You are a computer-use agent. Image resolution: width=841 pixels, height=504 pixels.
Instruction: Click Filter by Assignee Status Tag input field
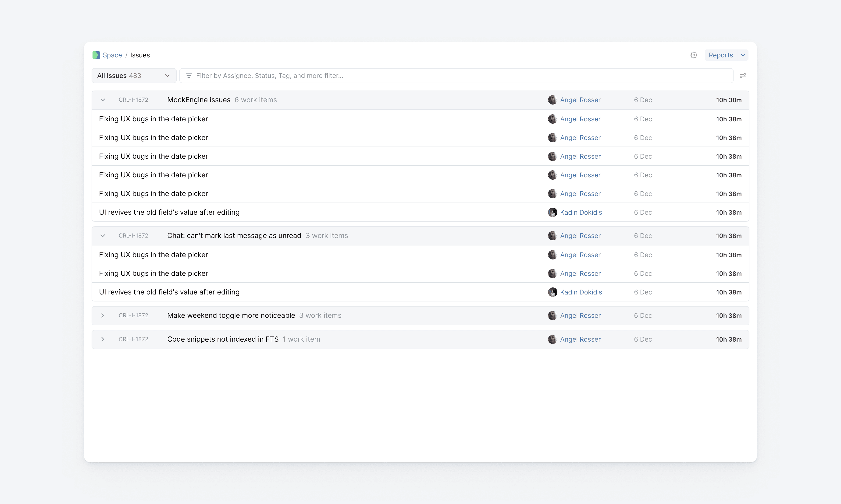pyautogui.click(x=456, y=76)
